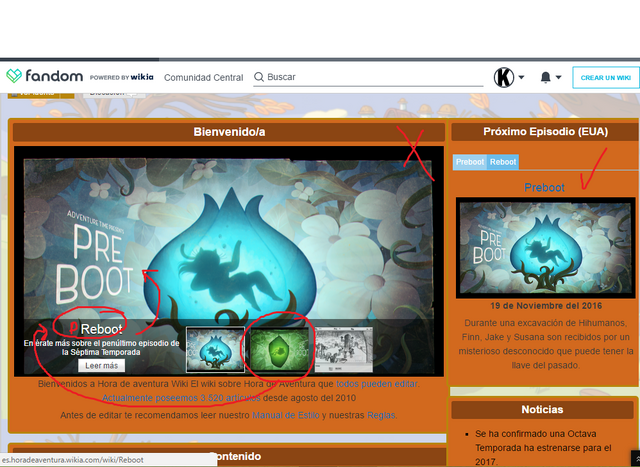Select the Preboot tab
This screenshot has height=467, width=640.
coord(470,162)
